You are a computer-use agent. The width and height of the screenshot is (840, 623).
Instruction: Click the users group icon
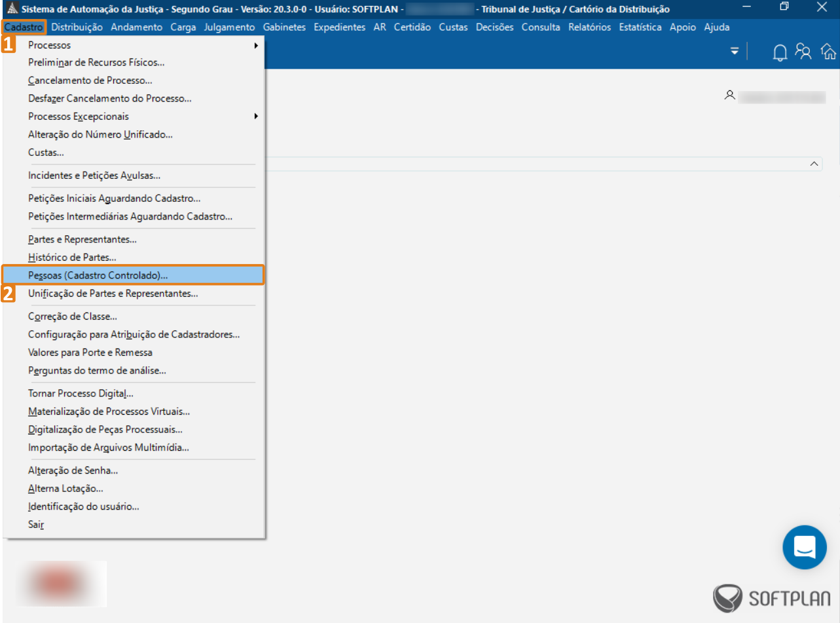pos(803,52)
